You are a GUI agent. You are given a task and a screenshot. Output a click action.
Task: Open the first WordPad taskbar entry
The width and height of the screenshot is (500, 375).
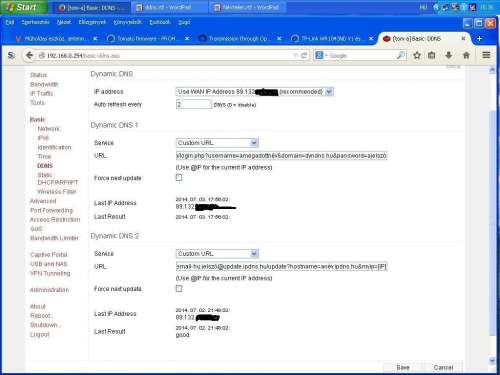pyautogui.click(x=168, y=7)
